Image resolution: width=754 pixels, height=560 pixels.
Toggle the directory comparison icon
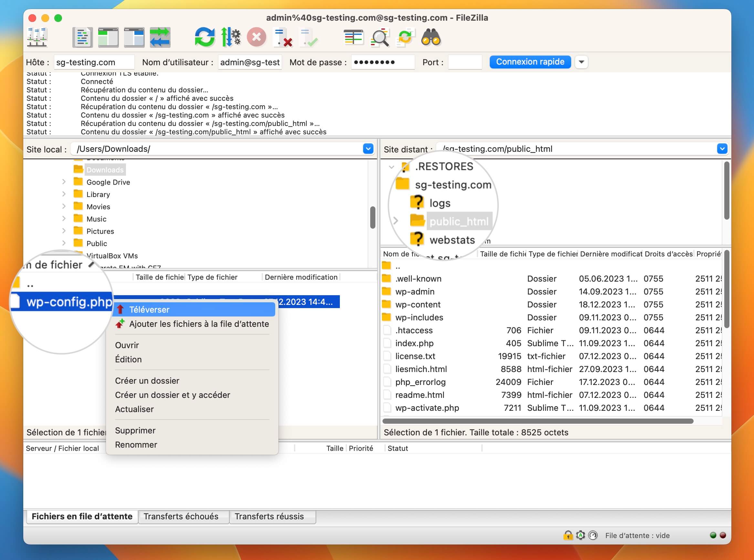click(380, 37)
